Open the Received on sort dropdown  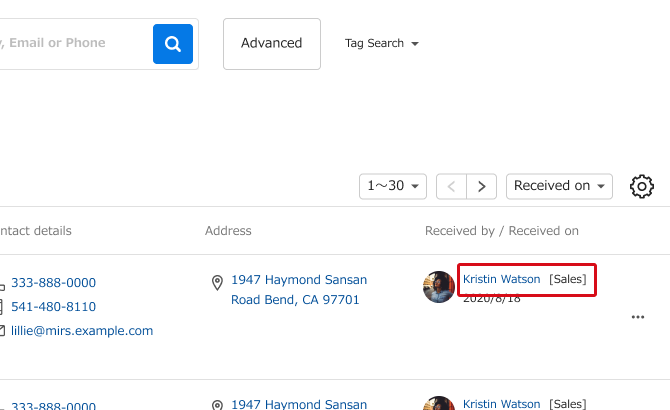coord(559,186)
